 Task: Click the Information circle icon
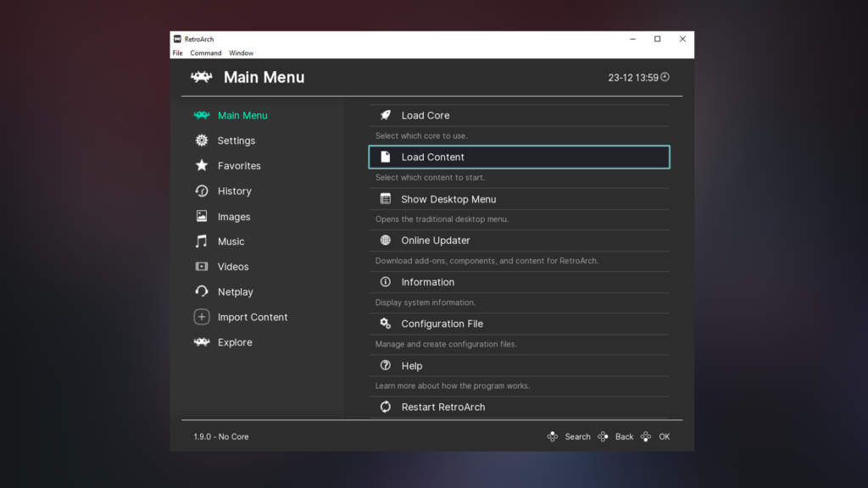[386, 282]
